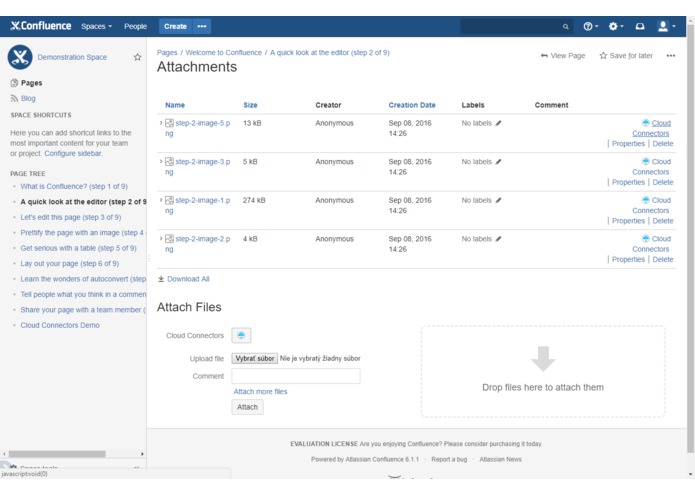Image resolution: width=695 pixels, height=494 pixels.
Task: Open the user profile avatar menu
Action: (666, 27)
